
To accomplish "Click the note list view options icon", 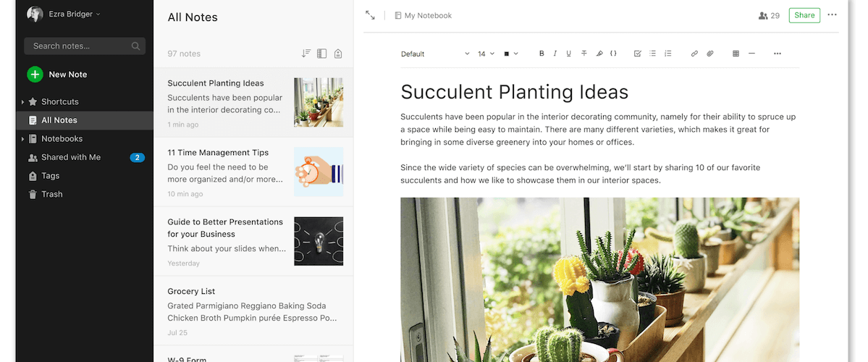I will point(321,54).
